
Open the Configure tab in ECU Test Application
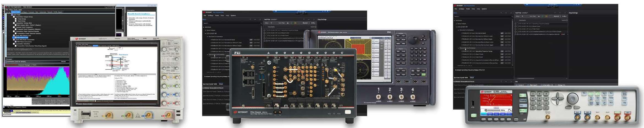pyautogui.click(x=24, y=12)
